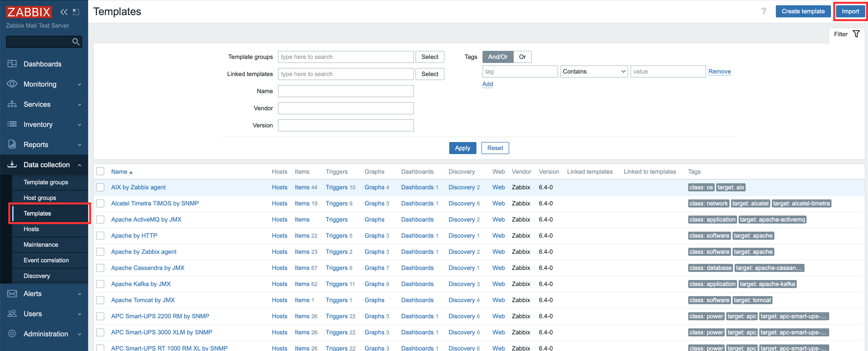
Task: Click the Monitoring eye icon
Action: pos(12,84)
